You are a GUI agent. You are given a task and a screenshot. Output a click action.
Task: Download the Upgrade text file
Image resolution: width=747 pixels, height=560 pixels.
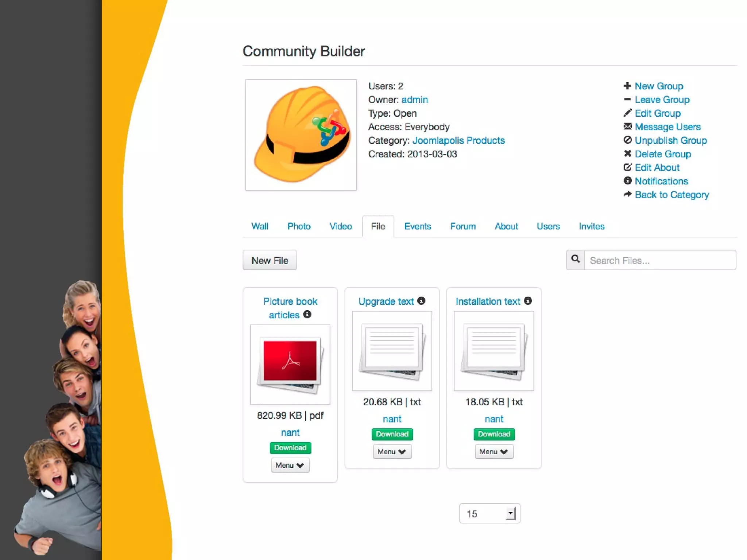pos(392,434)
